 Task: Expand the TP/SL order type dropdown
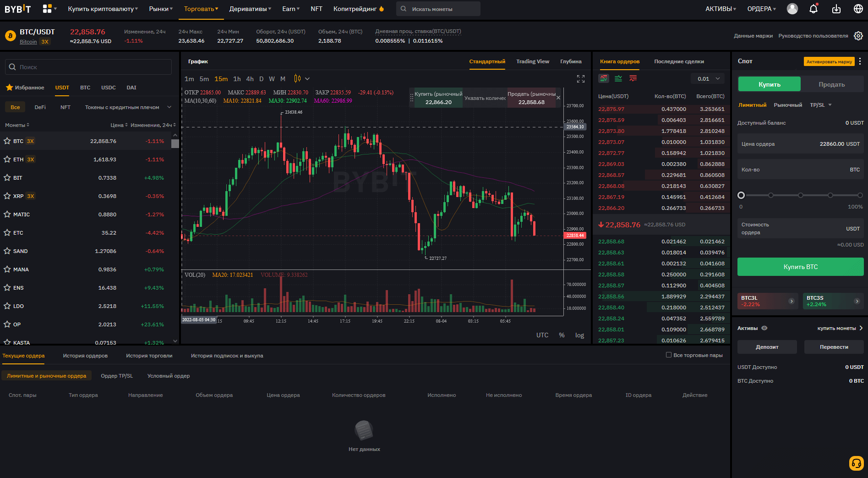pyautogui.click(x=820, y=105)
